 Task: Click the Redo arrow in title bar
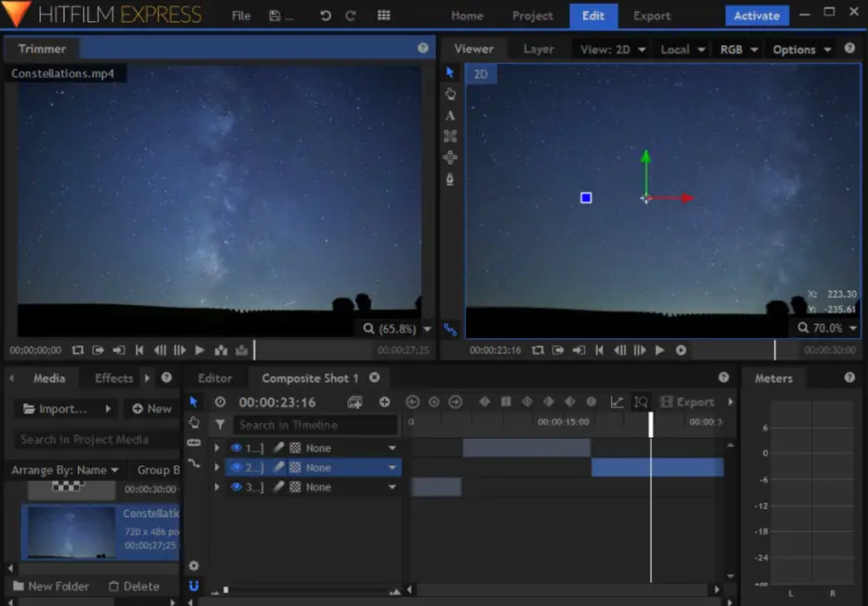point(351,15)
